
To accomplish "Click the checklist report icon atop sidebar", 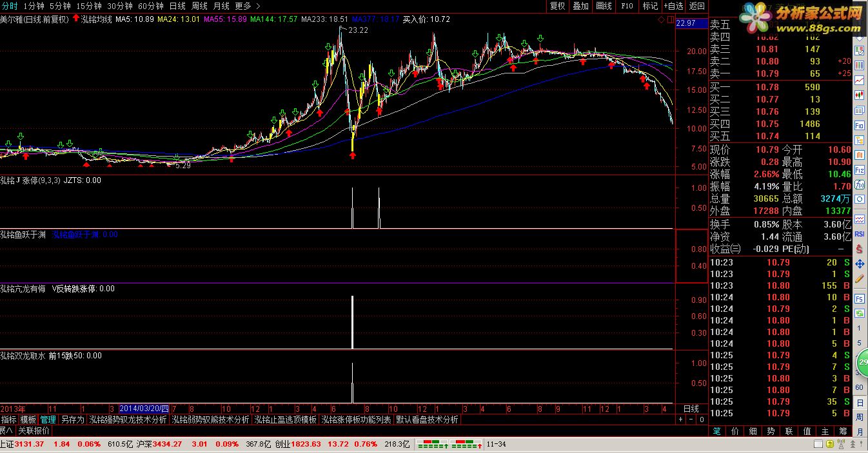I will 859,50.
